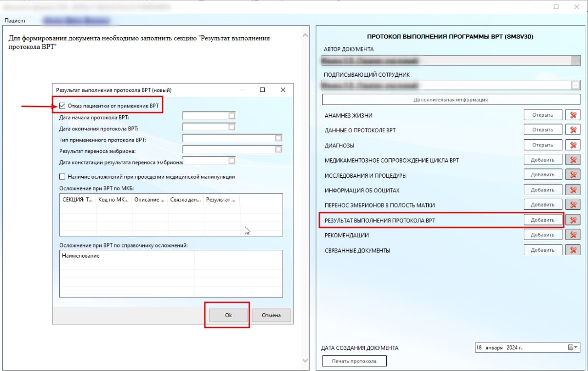
Task: Add Связанные документы entry
Action: coord(543,250)
